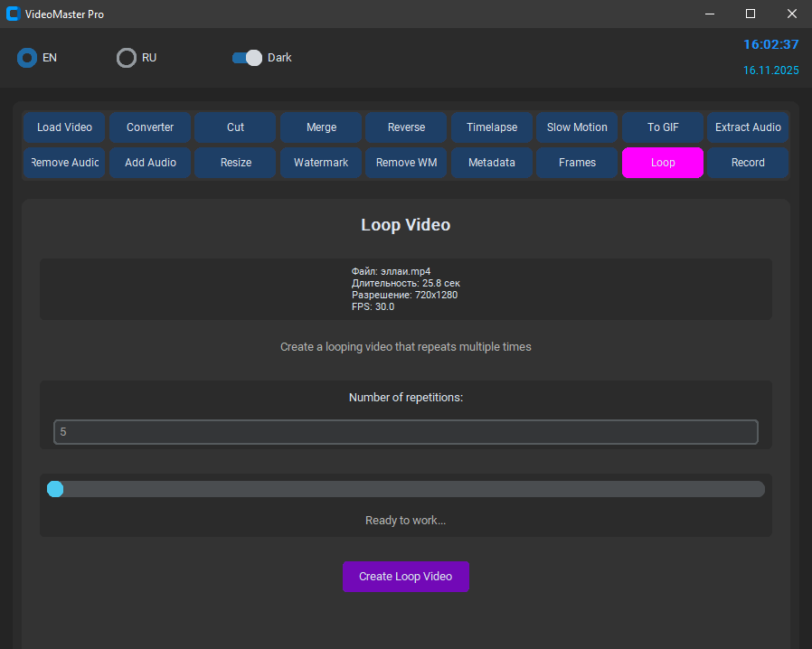Toggle the Dark theme switch

246,58
